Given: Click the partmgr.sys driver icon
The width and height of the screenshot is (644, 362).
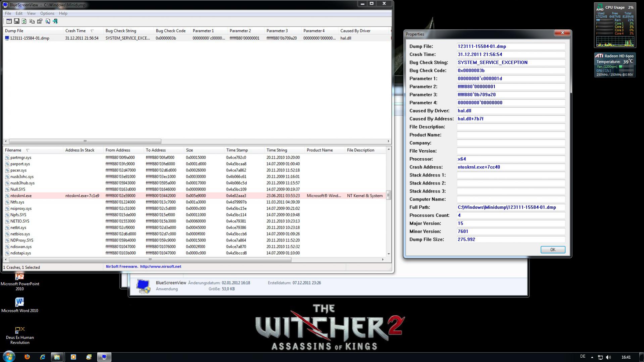Looking at the screenshot, I should pos(7,157).
